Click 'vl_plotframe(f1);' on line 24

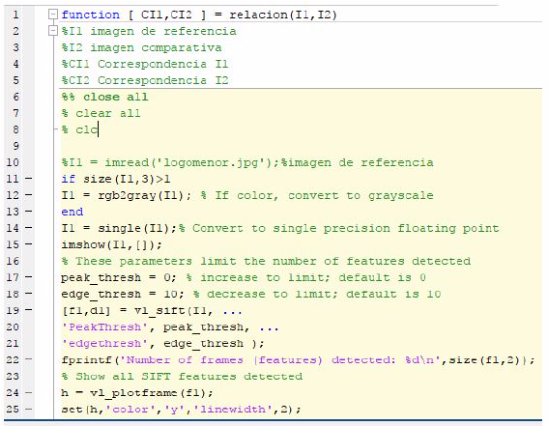tap(151, 393)
